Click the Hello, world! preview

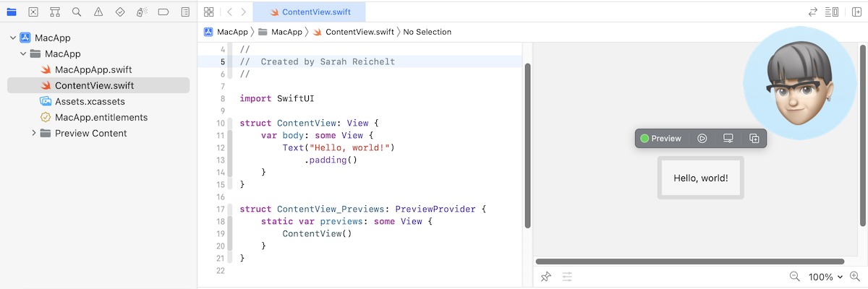(x=701, y=178)
